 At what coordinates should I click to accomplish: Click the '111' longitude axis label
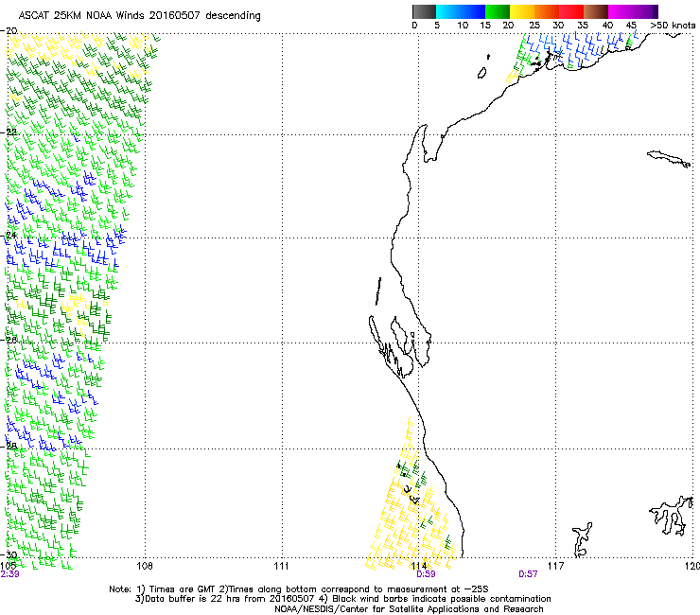tap(281, 566)
